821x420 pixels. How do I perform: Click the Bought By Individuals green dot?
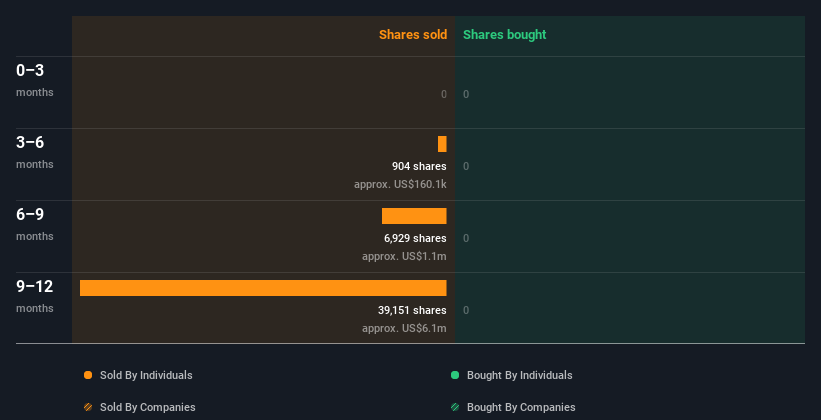[455, 375]
